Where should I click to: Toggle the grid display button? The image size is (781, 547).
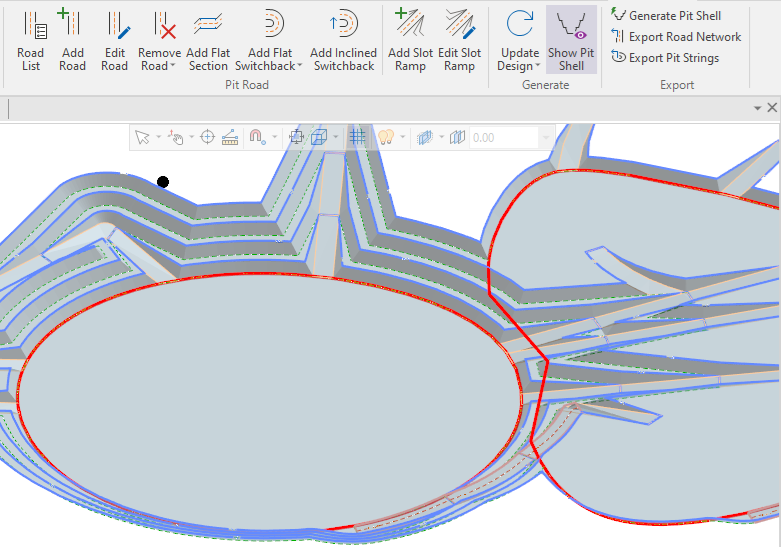[357, 137]
